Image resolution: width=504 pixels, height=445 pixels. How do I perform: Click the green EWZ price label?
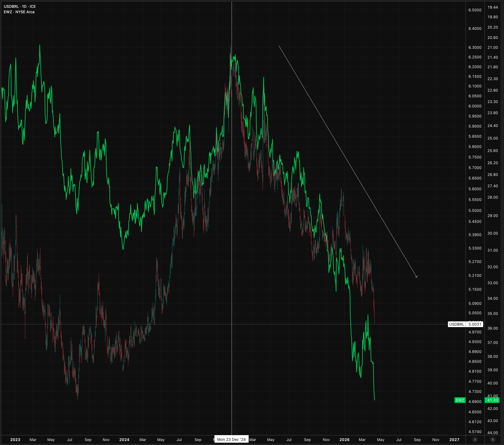[460, 400]
